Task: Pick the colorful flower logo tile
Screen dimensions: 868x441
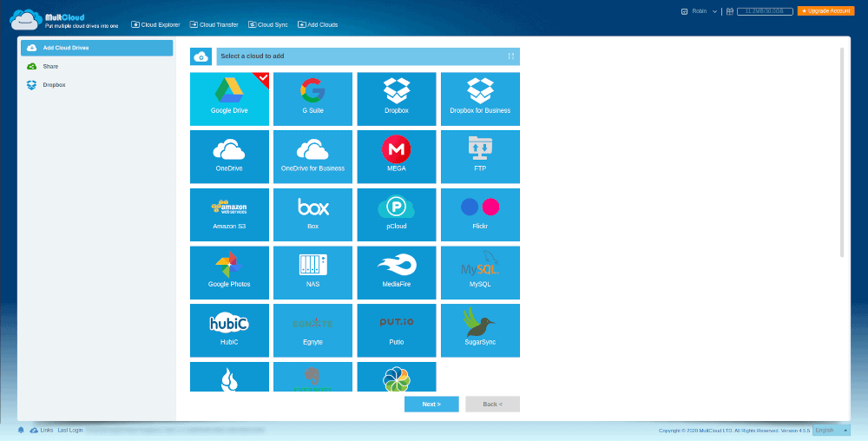Action: [397, 377]
